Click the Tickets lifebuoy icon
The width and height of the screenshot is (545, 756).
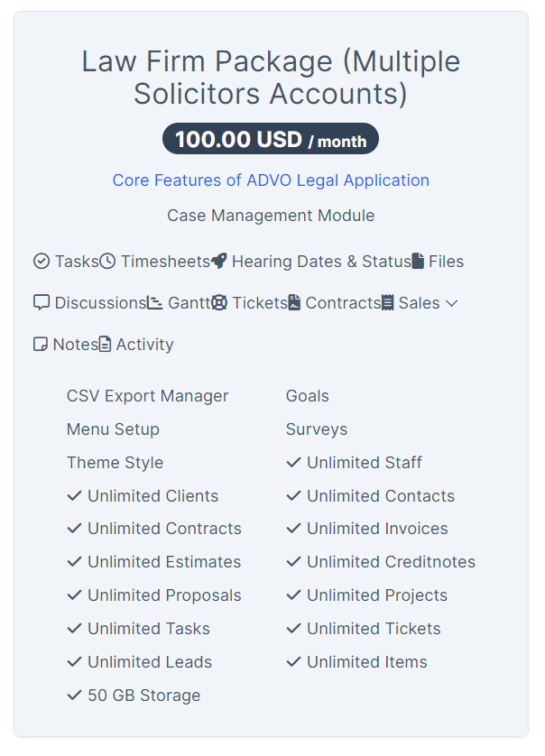click(x=219, y=303)
